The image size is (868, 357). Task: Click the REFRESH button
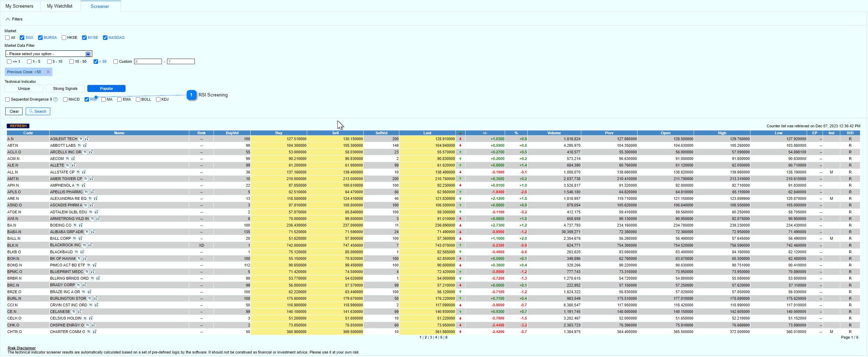click(18, 126)
